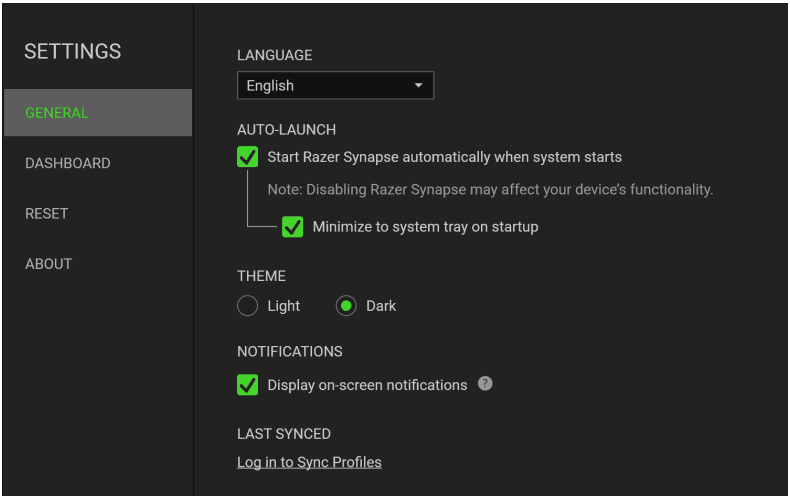Viewport: 790px width, 496px height.
Task: Click the 'Display on-screen notifications' label text
Action: point(367,385)
